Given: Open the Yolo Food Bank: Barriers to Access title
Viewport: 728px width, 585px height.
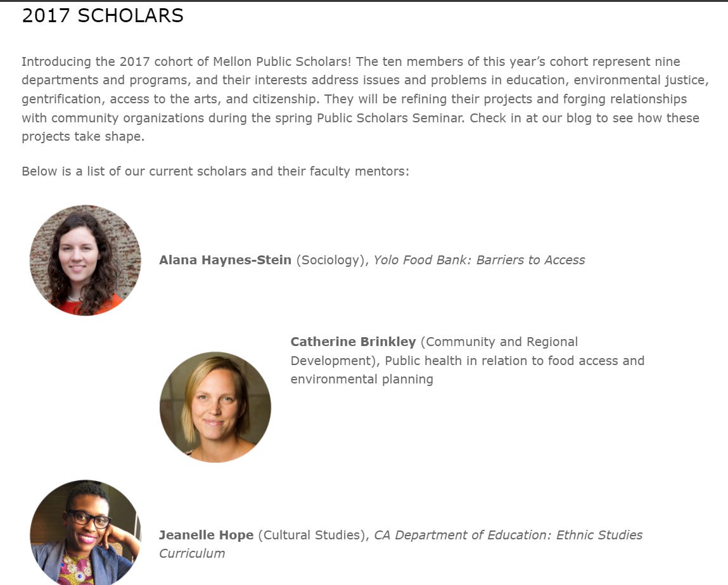Looking at the screenshot, I should pyautogui.click(x=479, y=260).
